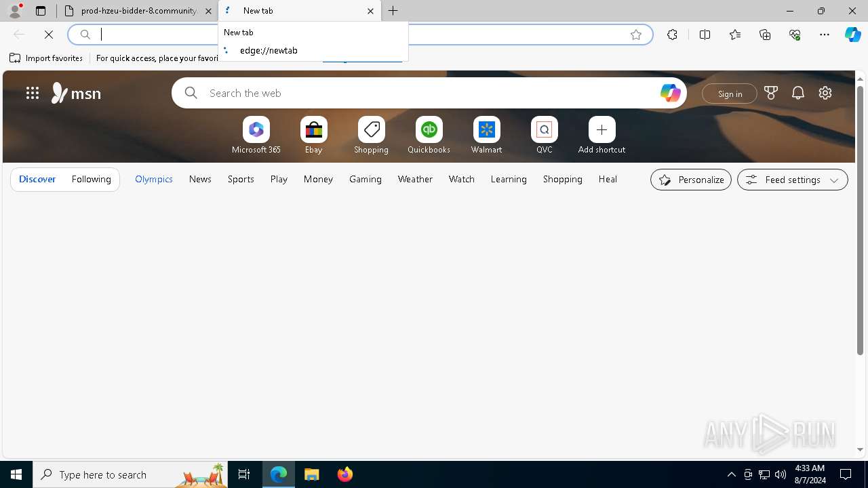Image resolution: width=868 pixels, height=488 pixels.
Task: Open the Windows Start menu
Action: click(16, 474)
